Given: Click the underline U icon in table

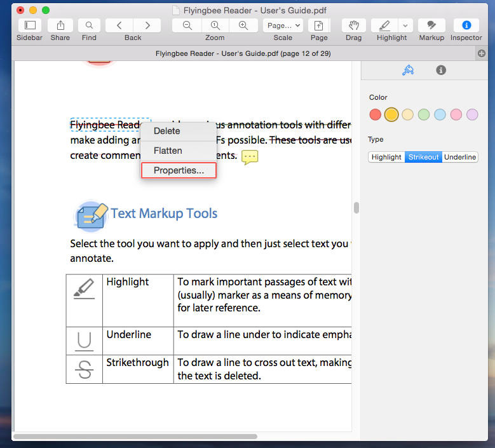Looking at the screenshot, I should [x=85, y=342].
